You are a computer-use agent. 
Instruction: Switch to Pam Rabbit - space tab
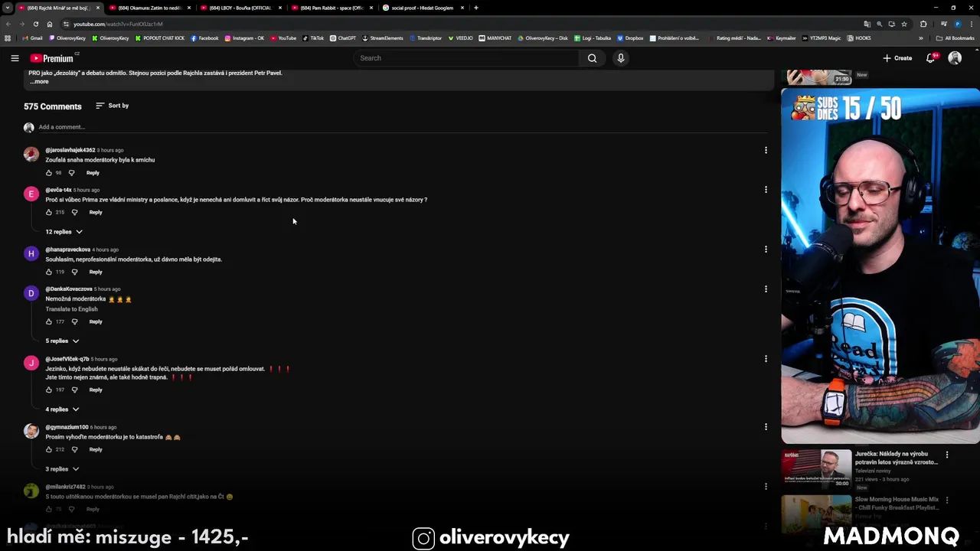[332, 8]
